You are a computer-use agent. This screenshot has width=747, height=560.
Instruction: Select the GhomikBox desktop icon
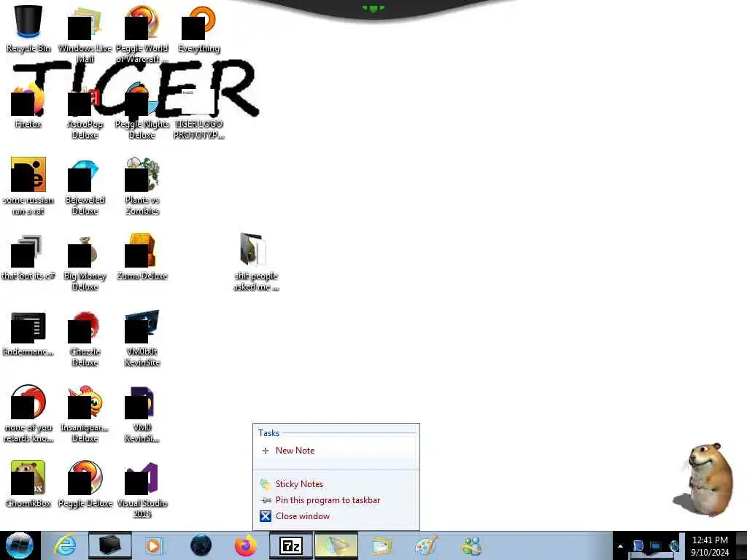coord(28,484)
